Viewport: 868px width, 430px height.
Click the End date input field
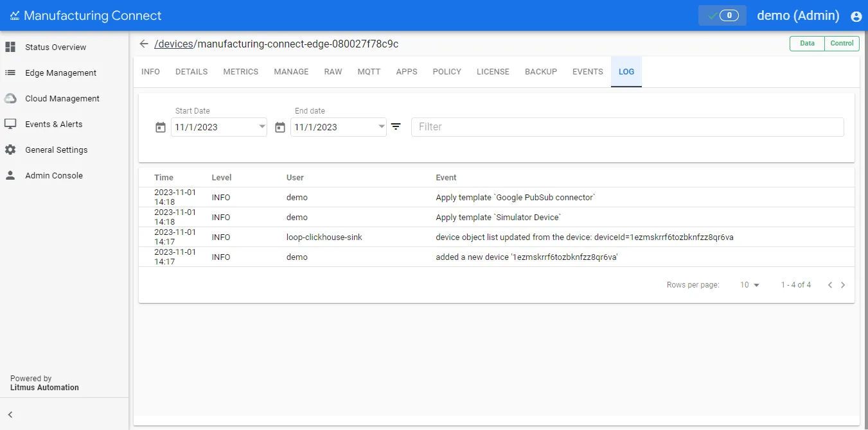[x=339, y=127]
